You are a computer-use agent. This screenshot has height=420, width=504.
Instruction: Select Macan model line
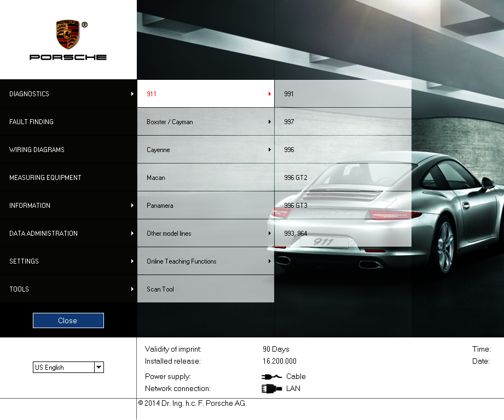point(206,178)
